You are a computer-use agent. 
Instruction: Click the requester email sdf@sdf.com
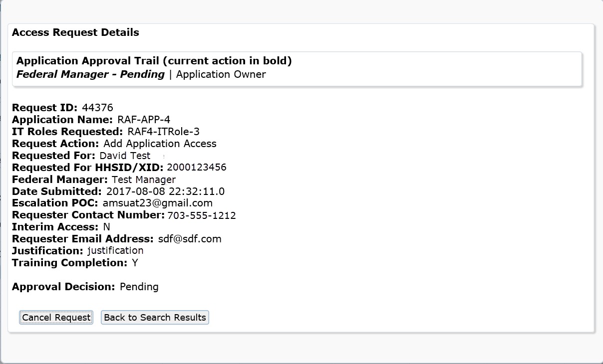click(189, 239)
